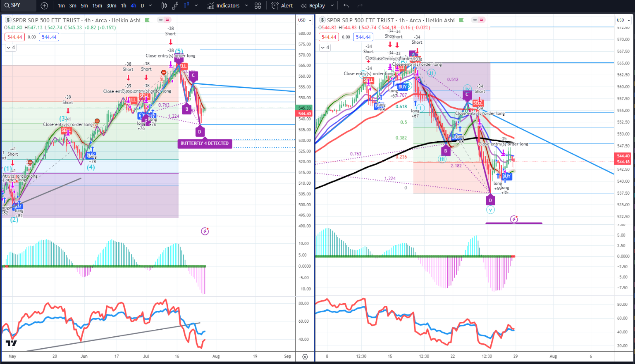Select the 3m timeframe
Image resolution: width=635 pixels, height=364 pixels.
73,6
